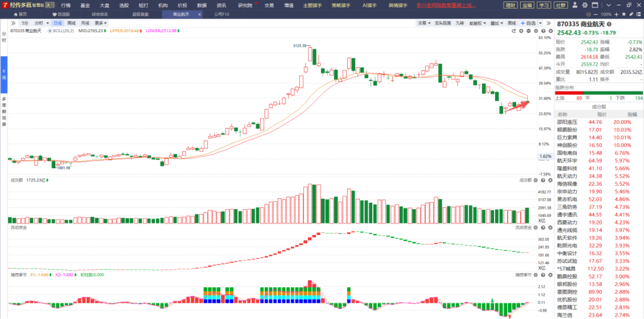Click the info icon beside 商业航天 title
644x319 pixels.
tap(609, 24)
